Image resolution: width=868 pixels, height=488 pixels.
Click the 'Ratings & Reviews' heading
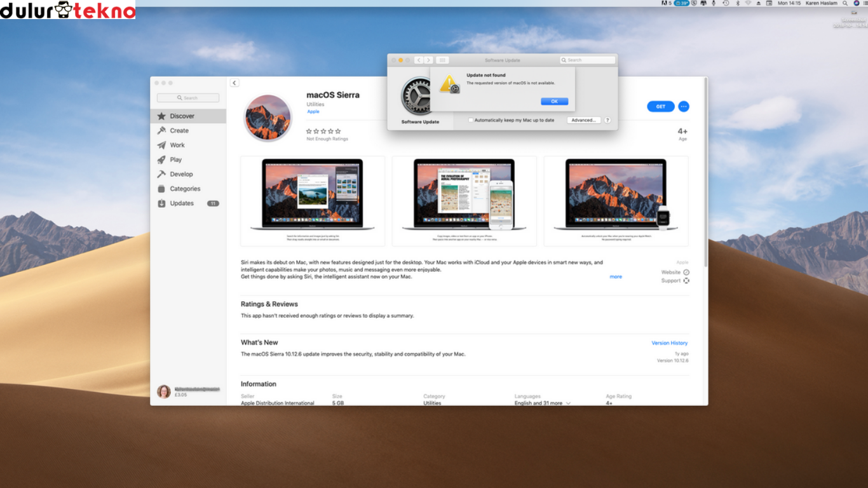point(269,304)
